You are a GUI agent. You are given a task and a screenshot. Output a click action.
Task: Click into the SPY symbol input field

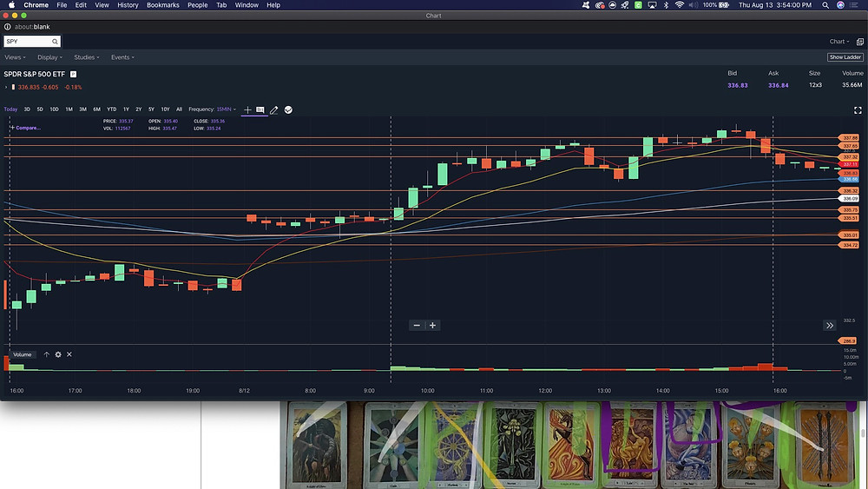point(32,42)
